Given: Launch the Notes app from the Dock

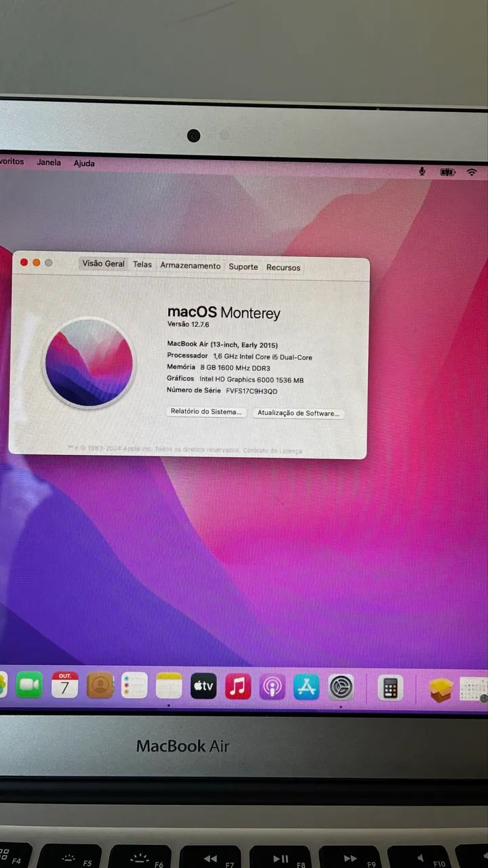Looking at the screenshot, I should pyautogui.click(x=169, y=686).
